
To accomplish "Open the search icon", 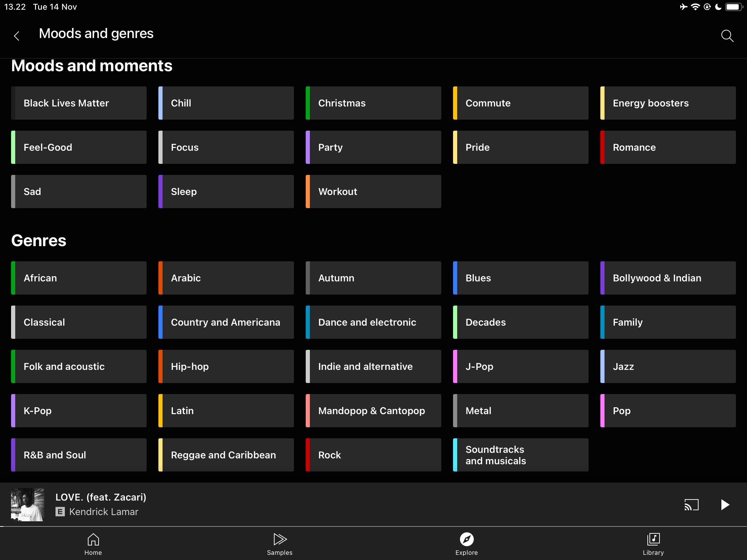I will point(727,36).
